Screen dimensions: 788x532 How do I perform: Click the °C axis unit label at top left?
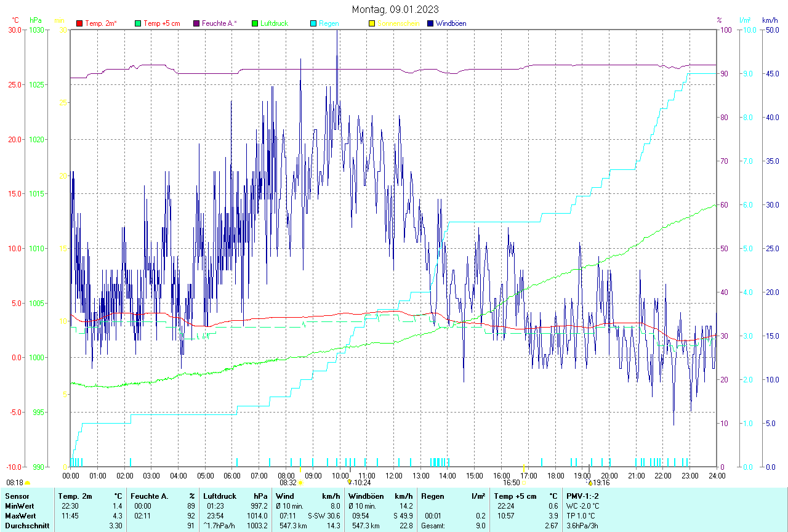click(15, 20)
